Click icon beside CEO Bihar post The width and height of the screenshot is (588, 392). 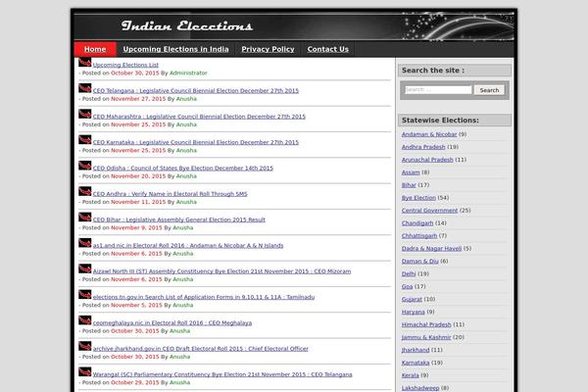(x=84, y=218)
